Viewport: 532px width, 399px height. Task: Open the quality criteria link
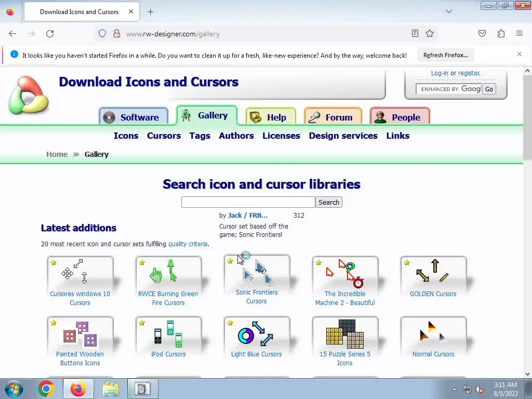[188, 244]
